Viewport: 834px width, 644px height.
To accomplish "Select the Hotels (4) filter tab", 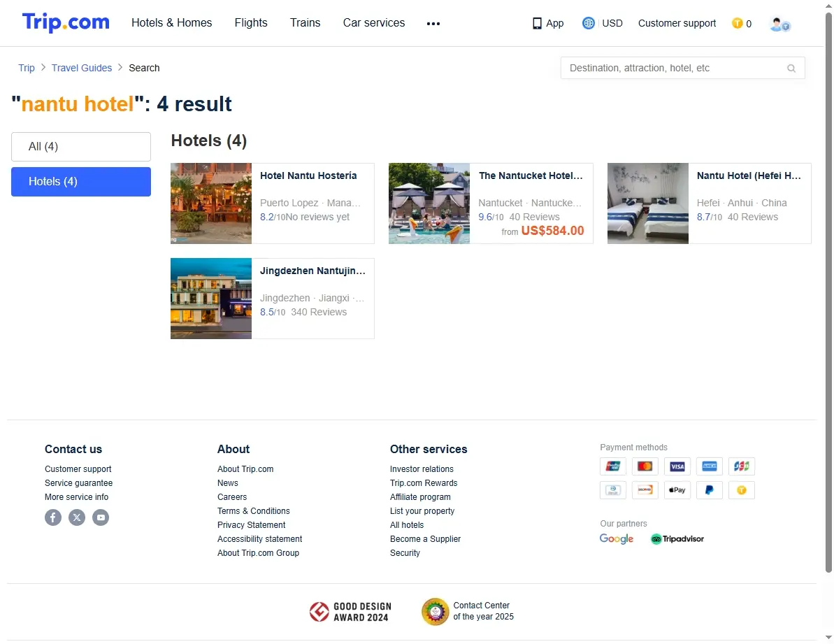I will 81,182.
